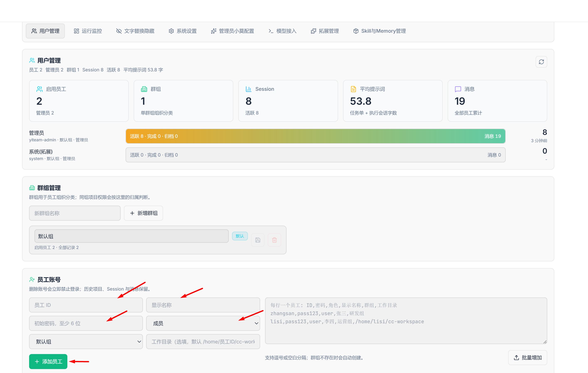Open the 运行监控 tab

point(88,31)
